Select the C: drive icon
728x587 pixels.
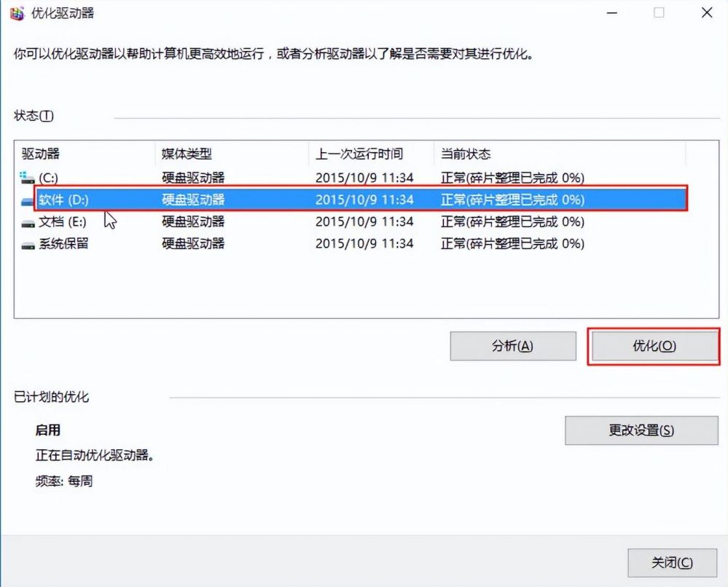pos(28,178)
